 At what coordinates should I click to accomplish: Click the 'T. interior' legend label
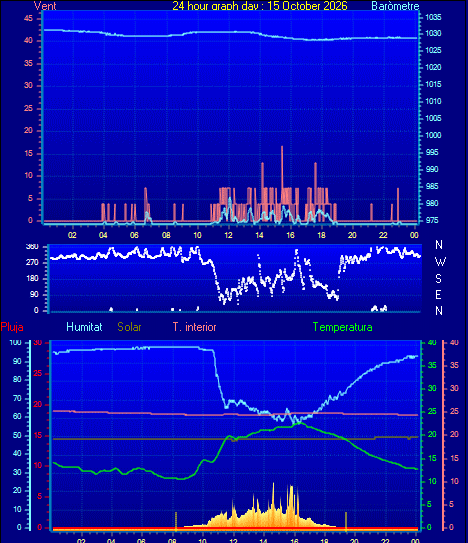195,327
